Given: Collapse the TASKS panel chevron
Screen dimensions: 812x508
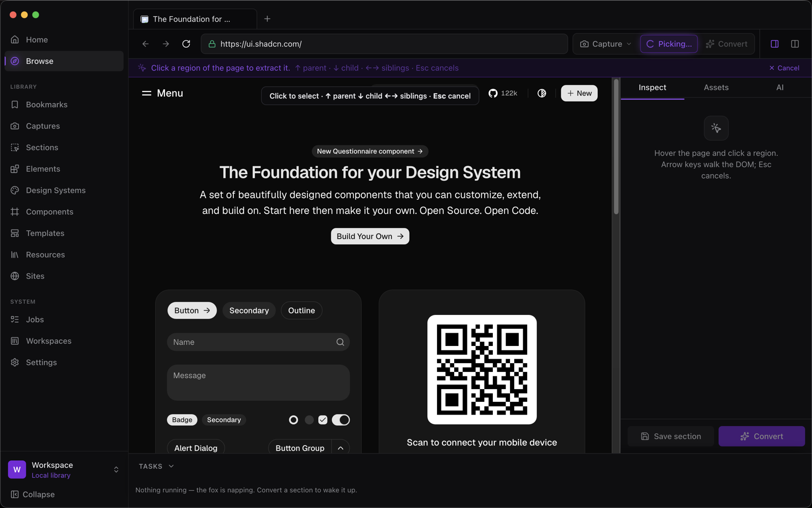Looking at the screenshot, I should pos(171,466).
